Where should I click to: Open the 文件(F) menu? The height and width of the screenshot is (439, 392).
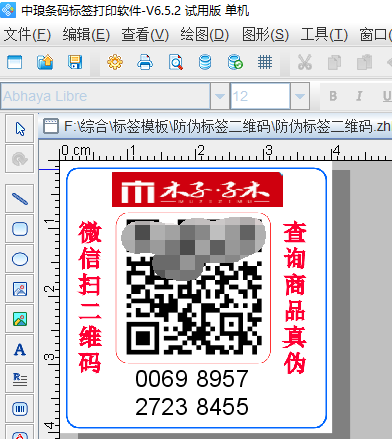point(27,35)
